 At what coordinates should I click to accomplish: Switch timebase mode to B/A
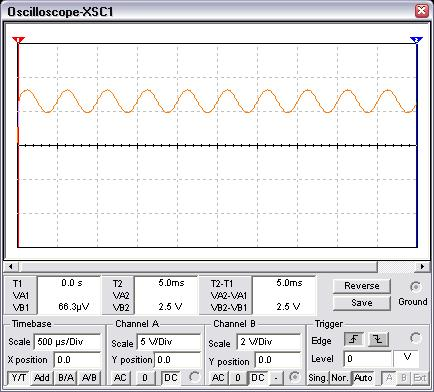(66, 378)
